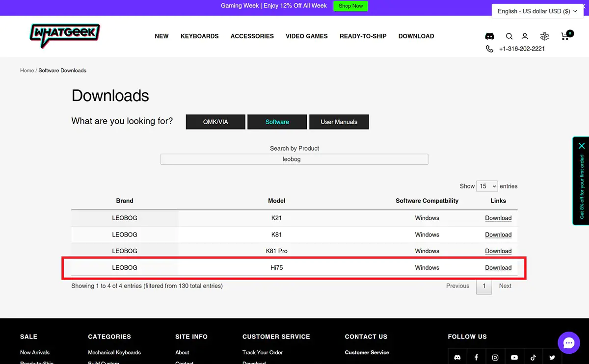The image size is (589, 364).
Task: Open the order tracking package icon
Action: click(x=544, y=36)
